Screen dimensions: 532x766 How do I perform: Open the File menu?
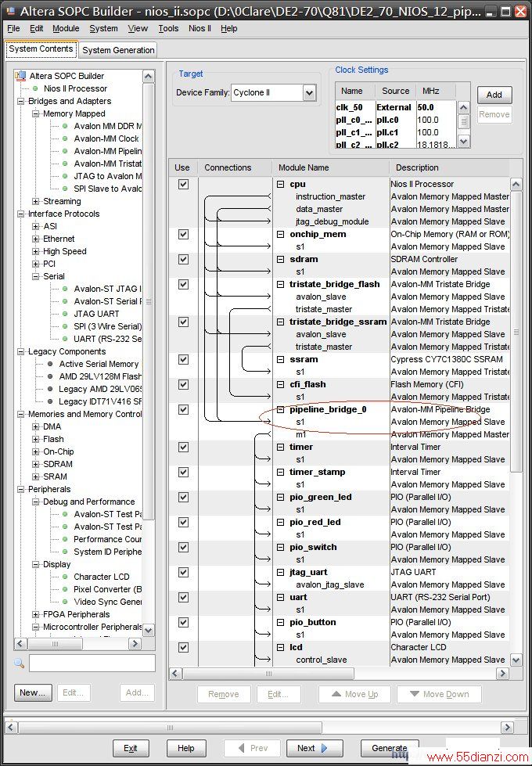click(x=13, y=28)
